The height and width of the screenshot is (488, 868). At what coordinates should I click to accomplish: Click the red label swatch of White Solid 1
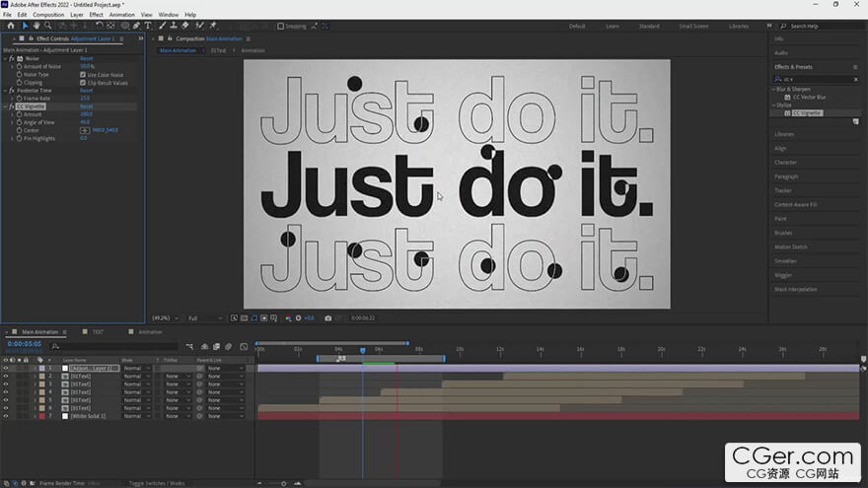pyautogui.click(x=40, y=416)
